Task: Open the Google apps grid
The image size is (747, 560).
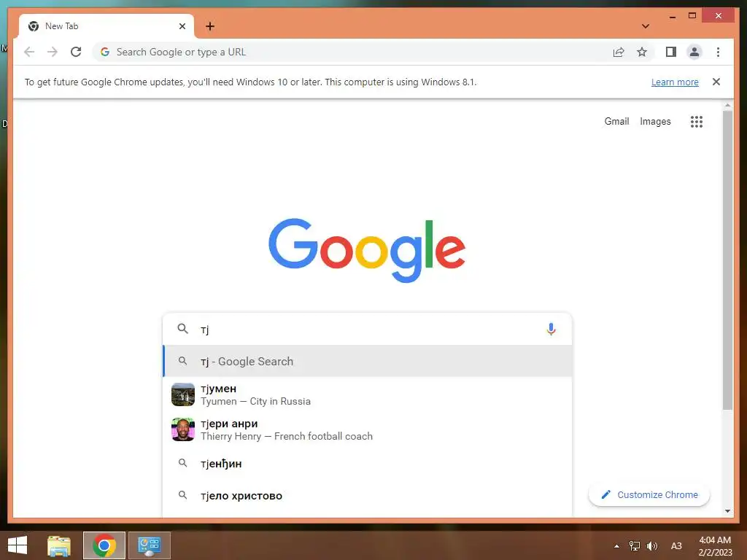Action: [697, 122]
